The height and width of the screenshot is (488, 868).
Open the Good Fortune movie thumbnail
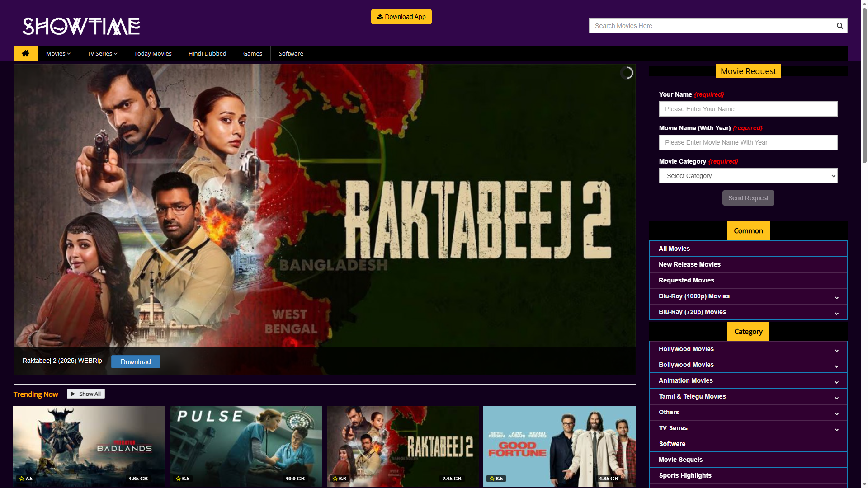click(559, 446)
